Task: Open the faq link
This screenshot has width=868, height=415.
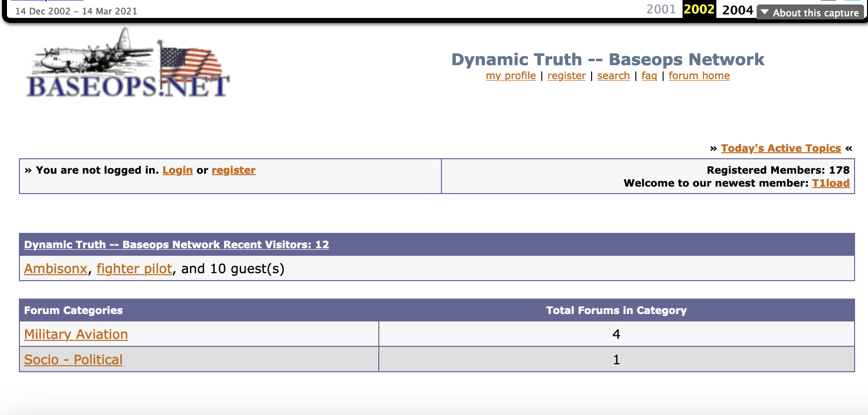Action: click(x=649, y=76)
